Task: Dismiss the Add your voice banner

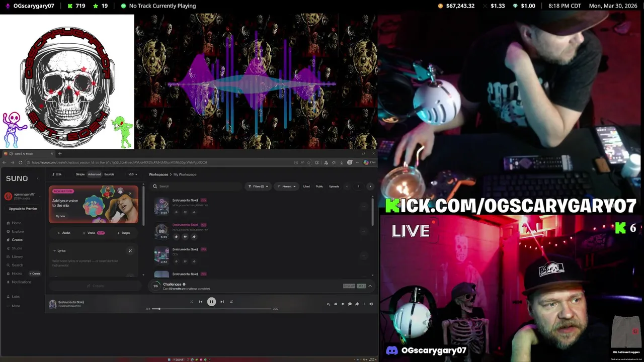Action: coord(130,193)
